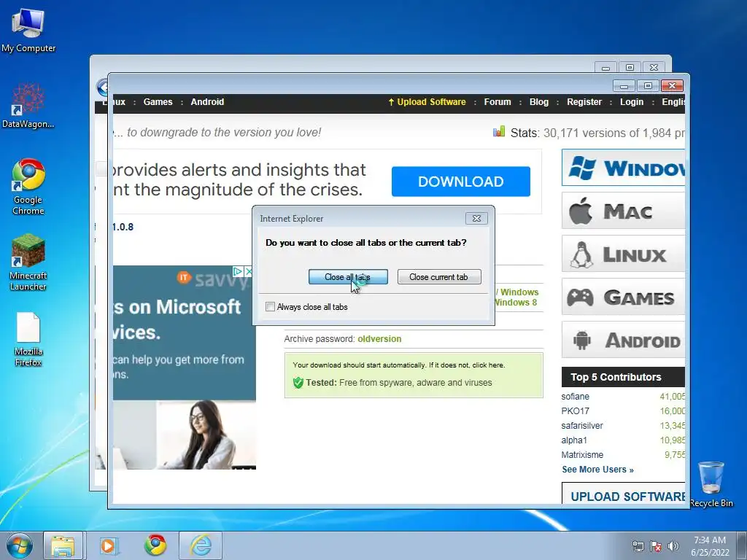Open contributor alpha1 profile

[x=574, y=440]
